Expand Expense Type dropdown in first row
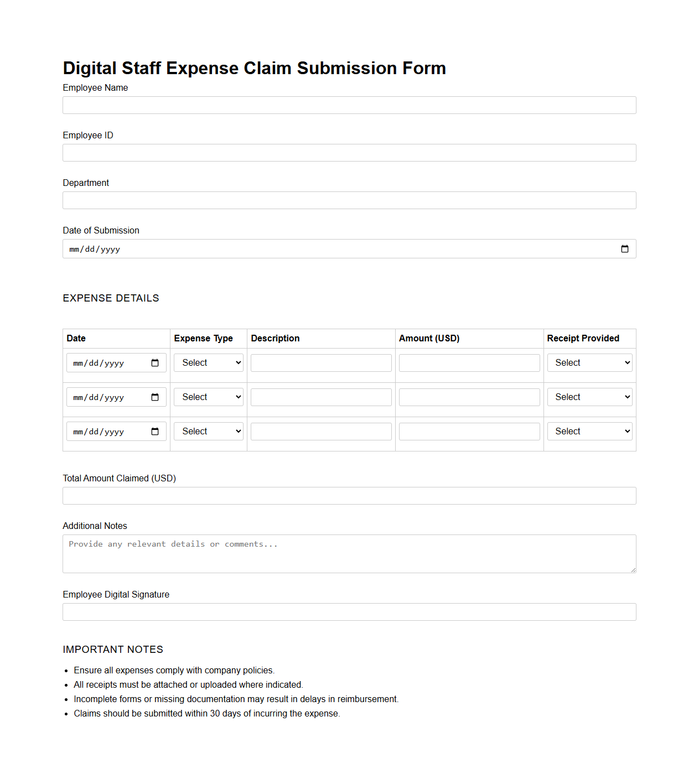The height and width of the screenshot is (784, 699). (209, 363)
